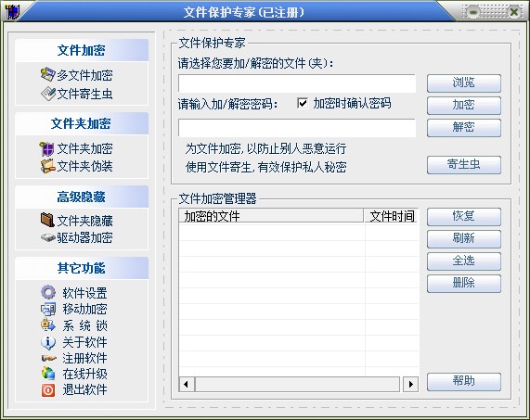Click the file path input field
Screen dimensions: 530x420
297,83
